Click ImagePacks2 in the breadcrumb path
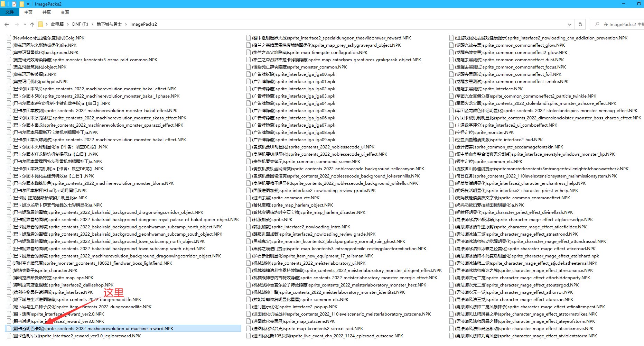Image resolution: width=644 pixels, height=346 pixels. (143, 24)
